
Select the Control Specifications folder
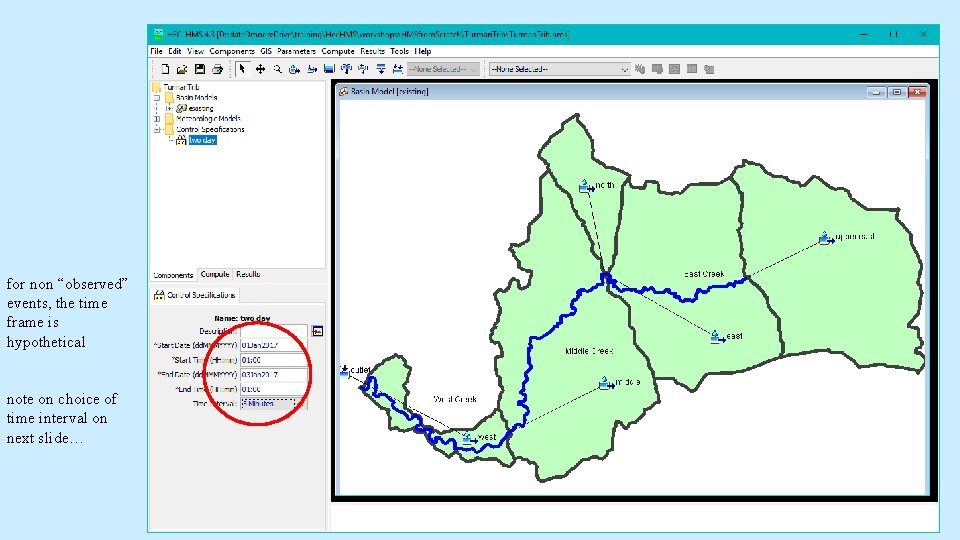click(x=210, y=130)
